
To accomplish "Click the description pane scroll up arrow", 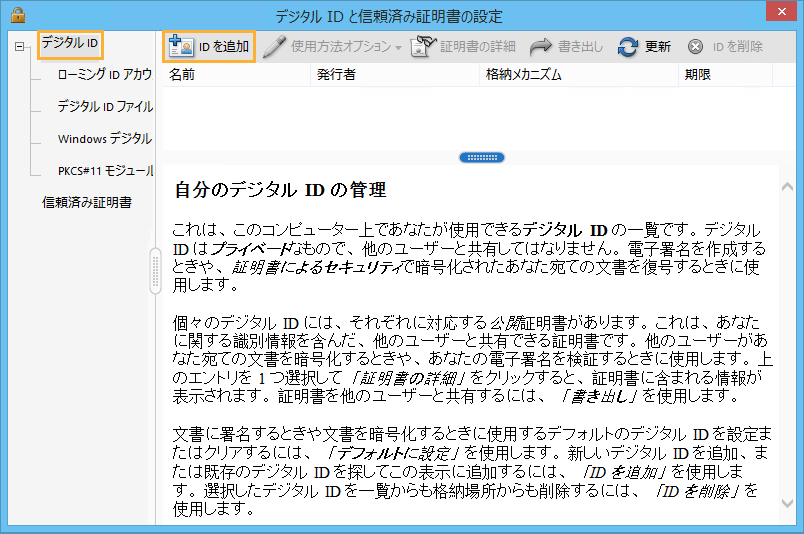I will coord(787,187).
